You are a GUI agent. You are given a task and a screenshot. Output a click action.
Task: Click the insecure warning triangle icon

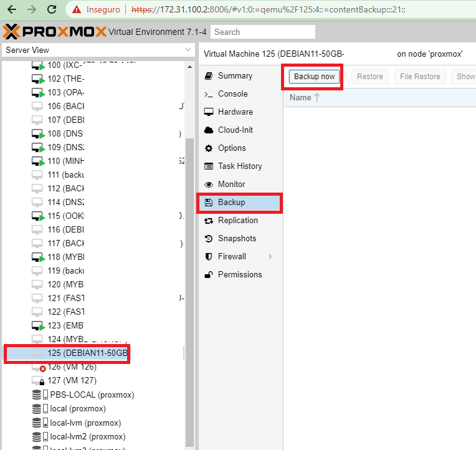coord(77,10)
